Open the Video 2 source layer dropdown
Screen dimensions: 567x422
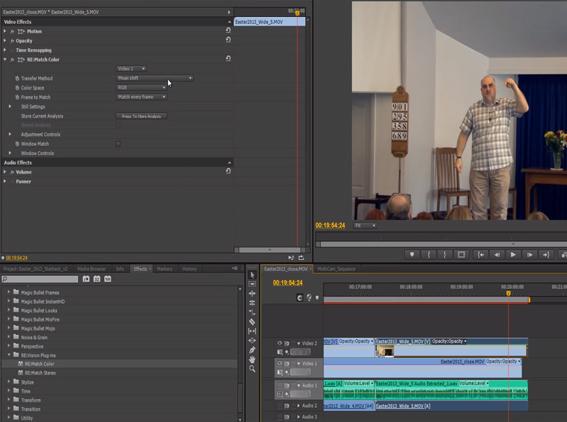click(131, 68)
